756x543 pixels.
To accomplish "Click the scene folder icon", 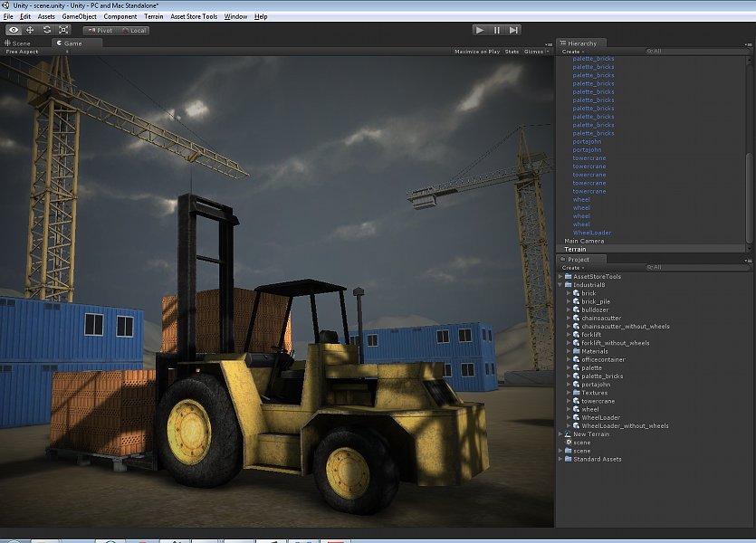I will [x=568, y=451].
